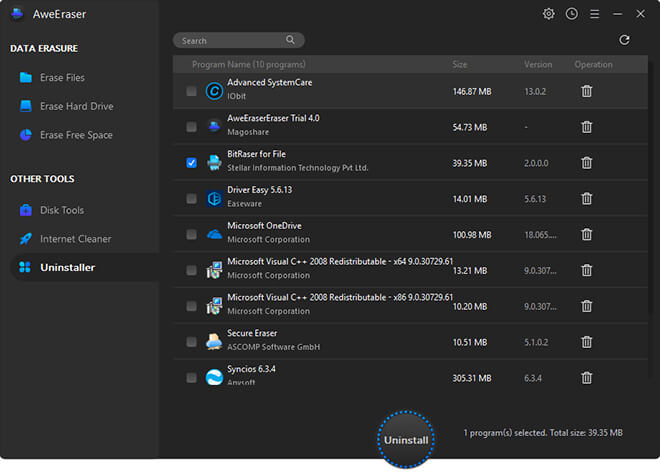660x473 pixels.
Task: Open the history clock icon
Action: click(572, 14)
